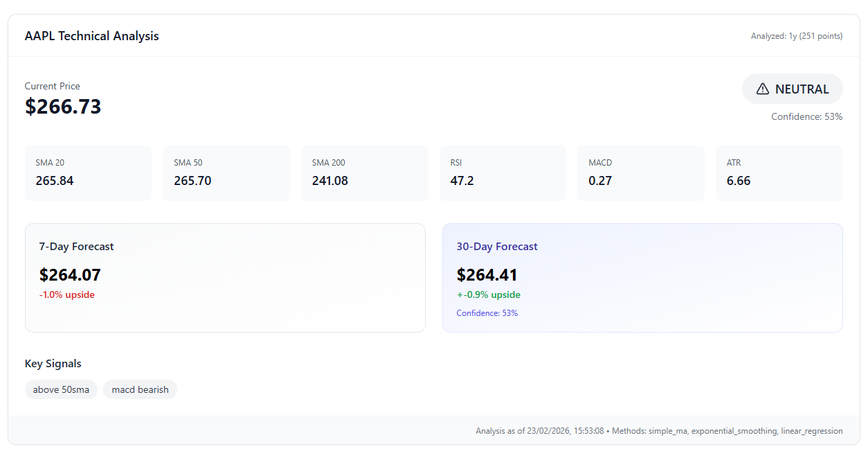Click the RSI label
The image size is (868, 467).
pos(456,163)
